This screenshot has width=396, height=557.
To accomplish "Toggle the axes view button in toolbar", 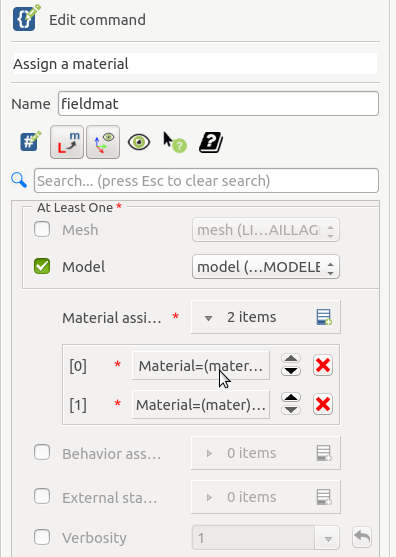I will click(103, 142).
